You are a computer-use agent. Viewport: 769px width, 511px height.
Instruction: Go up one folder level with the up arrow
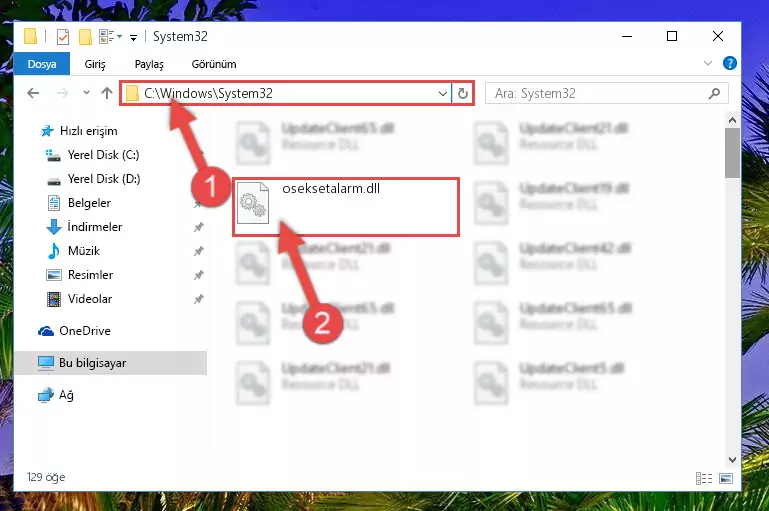point(107,93)
